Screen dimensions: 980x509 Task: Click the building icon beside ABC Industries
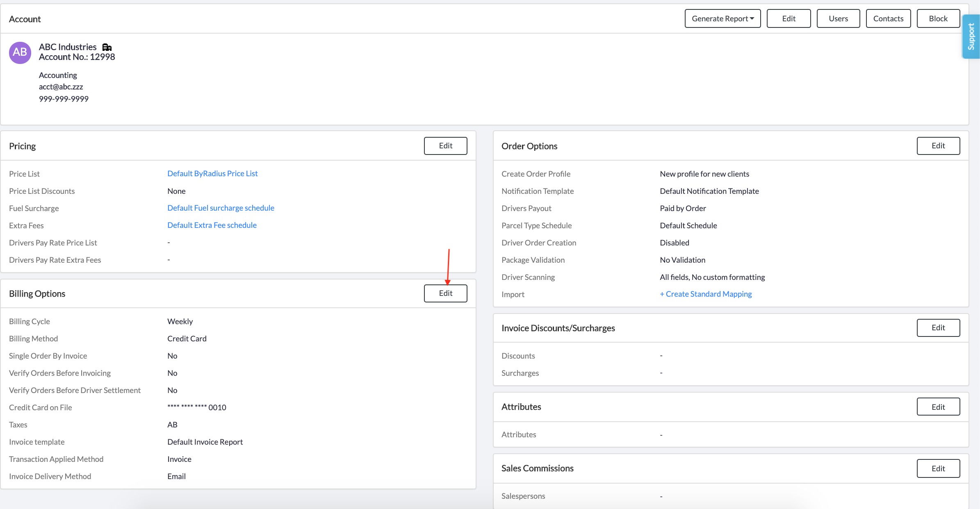(107, 47)
